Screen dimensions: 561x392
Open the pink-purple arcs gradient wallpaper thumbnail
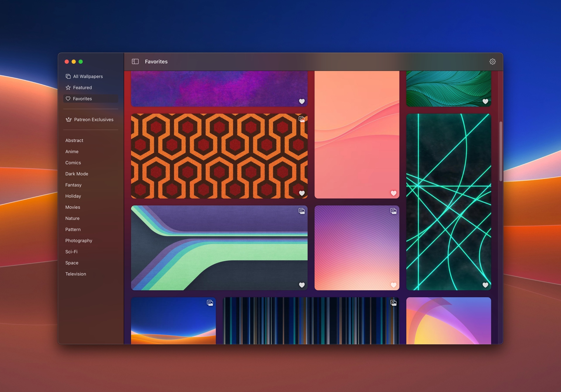pos(449,320)
